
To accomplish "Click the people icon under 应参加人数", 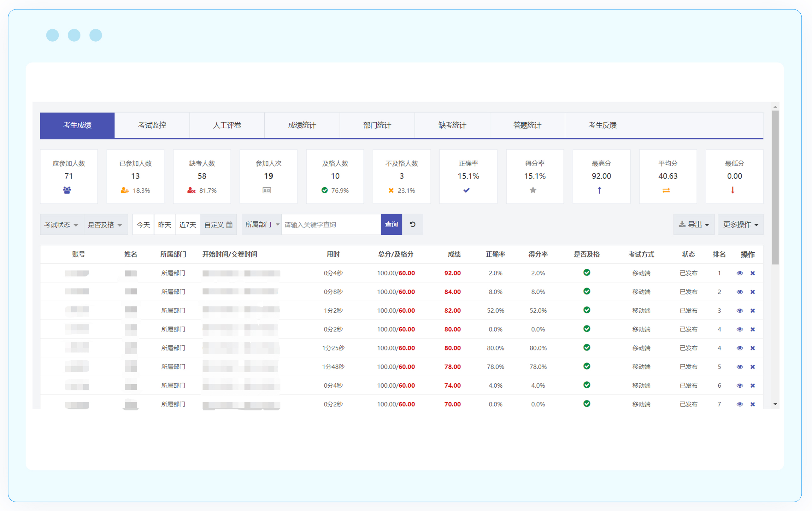I will 67,190.
